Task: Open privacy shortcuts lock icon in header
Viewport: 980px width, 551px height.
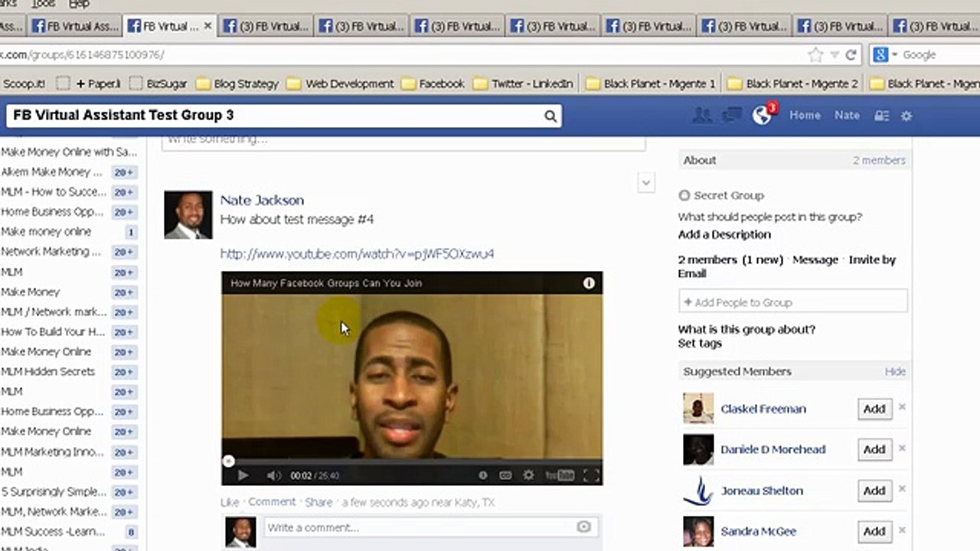Action: pos(882,116)
